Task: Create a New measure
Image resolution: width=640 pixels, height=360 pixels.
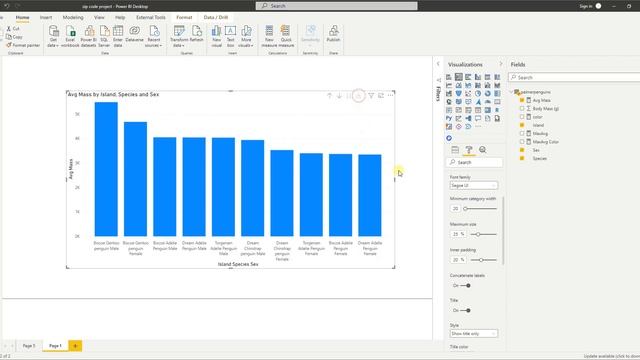Action: (269, 36)
